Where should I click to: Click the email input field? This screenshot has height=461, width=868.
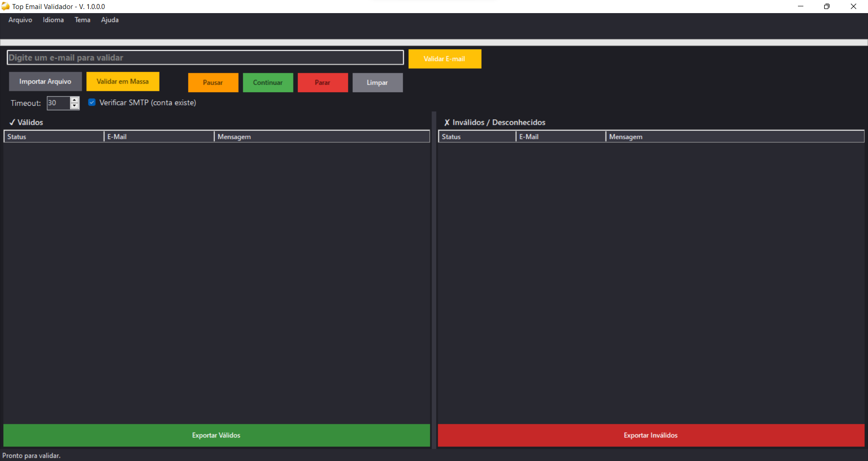[205, 57]
